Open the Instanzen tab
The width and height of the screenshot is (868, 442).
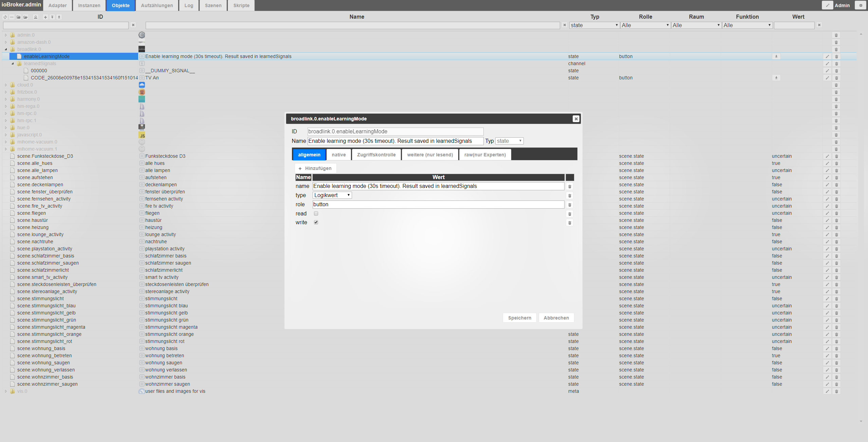[x=89, y=5]
